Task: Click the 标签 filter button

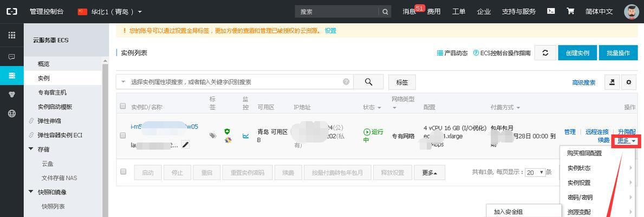Action: (x=402, y=82)
